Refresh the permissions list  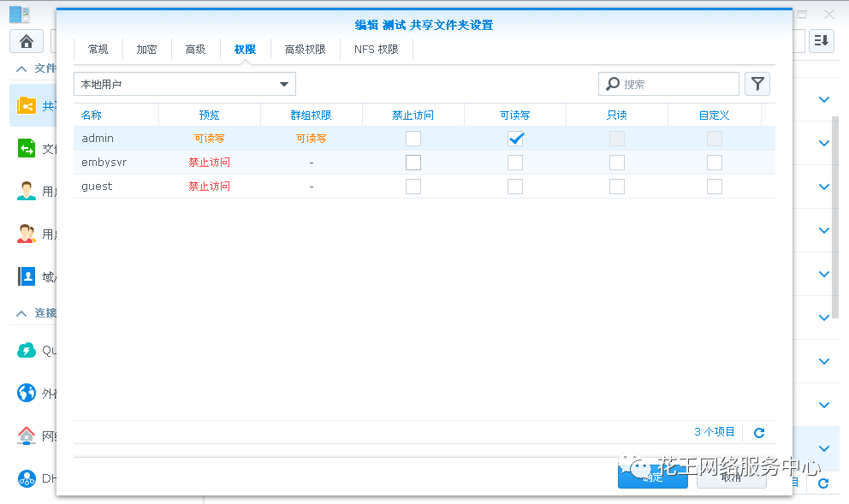[x=758, y=432]
